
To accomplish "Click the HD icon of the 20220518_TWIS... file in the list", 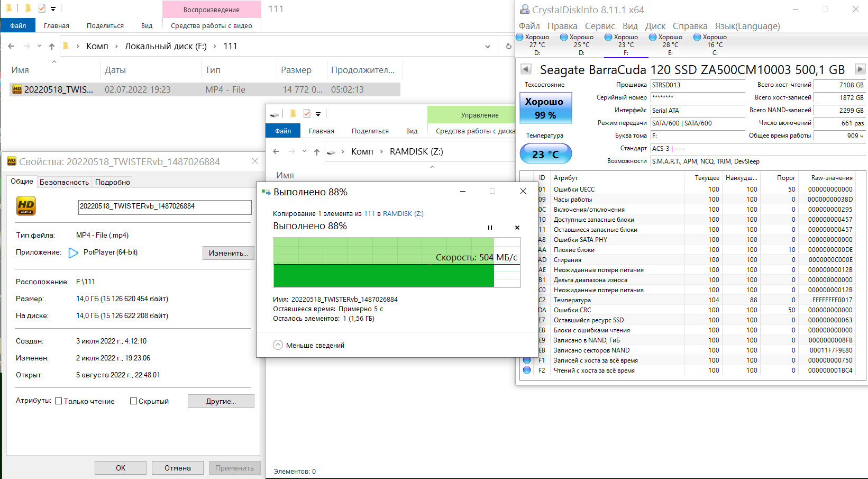I will pos(17,89).
